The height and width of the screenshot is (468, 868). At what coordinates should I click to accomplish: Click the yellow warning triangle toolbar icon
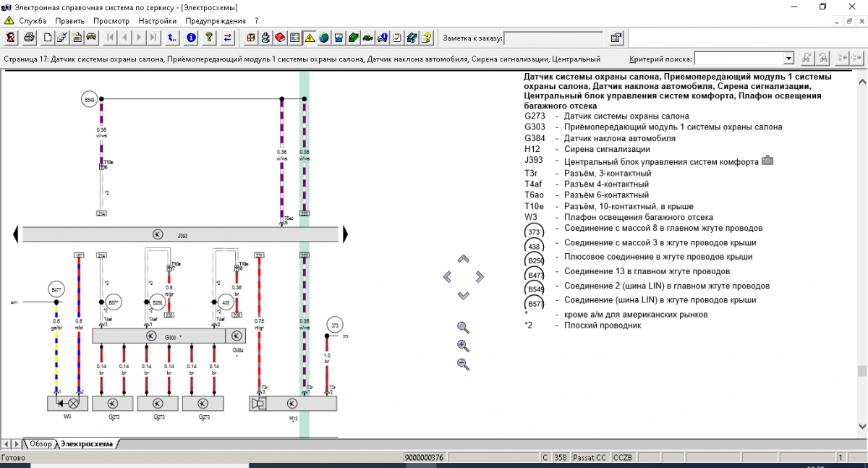click(x=309, y=37)
